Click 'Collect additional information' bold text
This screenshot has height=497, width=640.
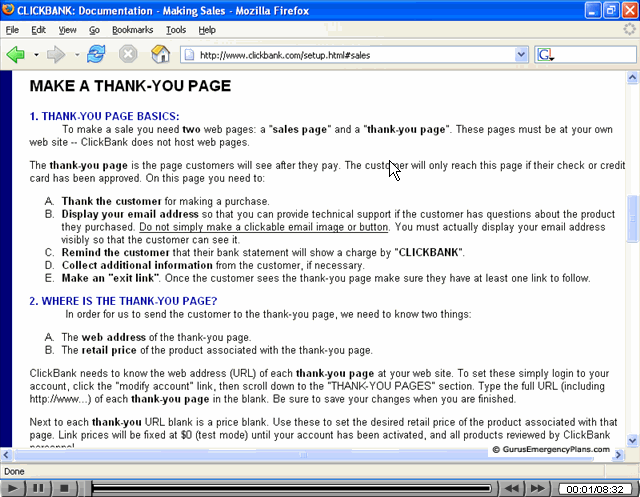point(137,265)
